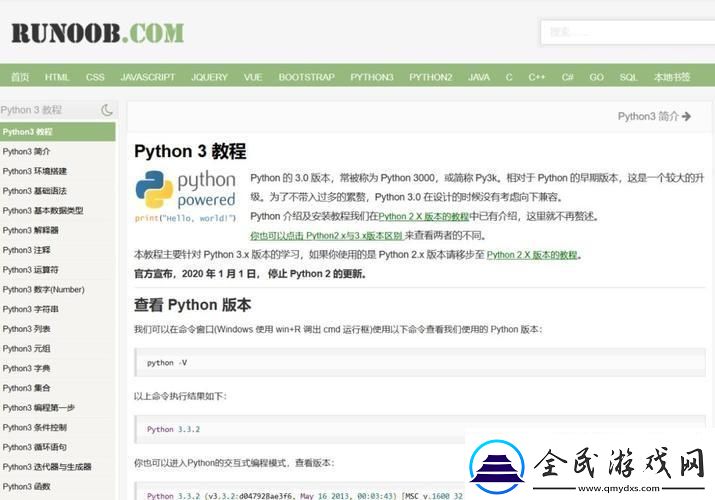Open the HTML navigation item

57,77
